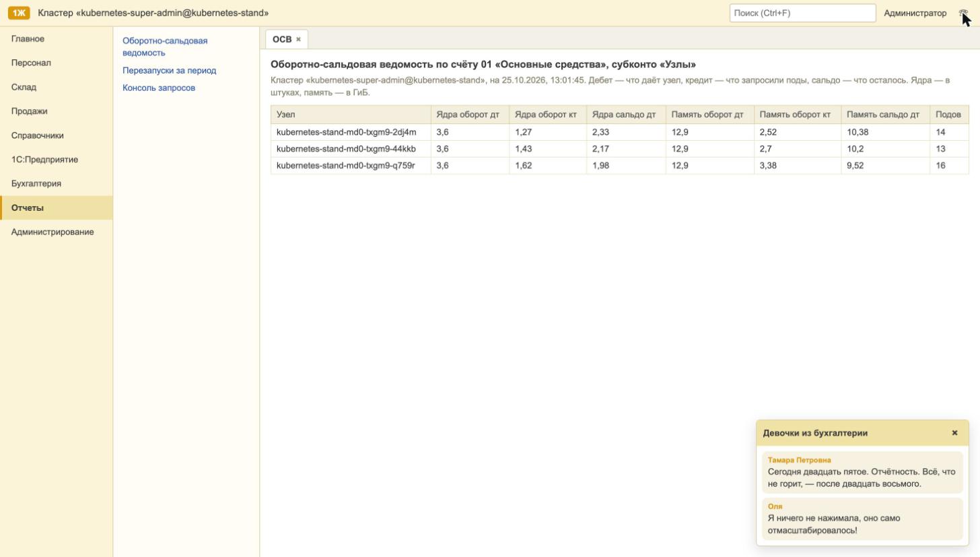This screenshot has height=557, width=980.
Task: Click the Администратор user label
Action: [x=915, y=13]
